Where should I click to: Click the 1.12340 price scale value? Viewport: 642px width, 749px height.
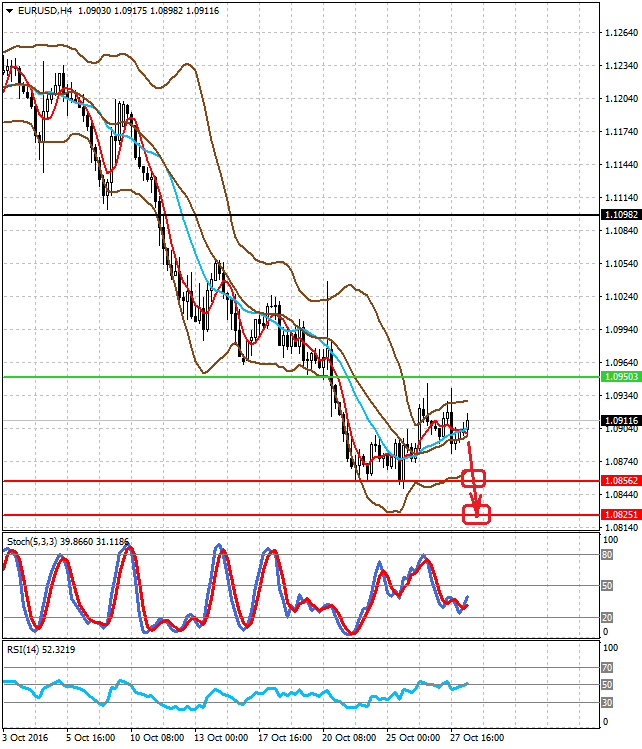(621, 65)
